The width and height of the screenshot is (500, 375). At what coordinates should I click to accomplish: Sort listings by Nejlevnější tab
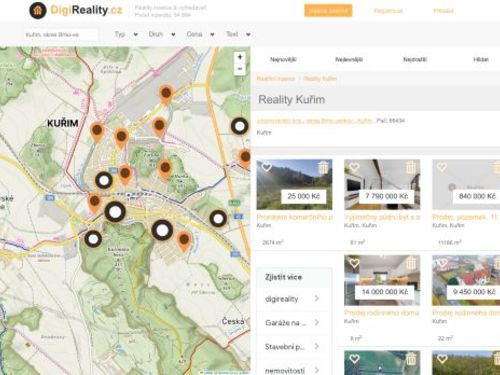point(349,60)
